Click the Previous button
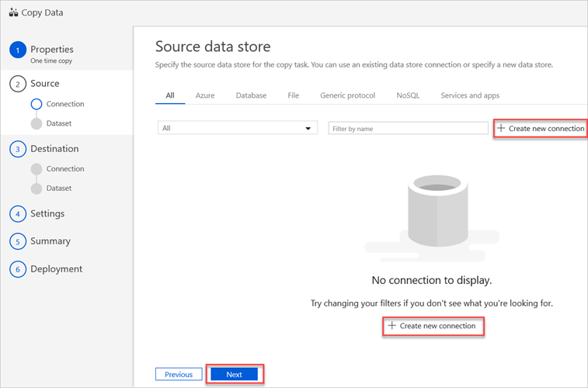Viewport: 588px width, 388px height. click(x=179, y=374)
